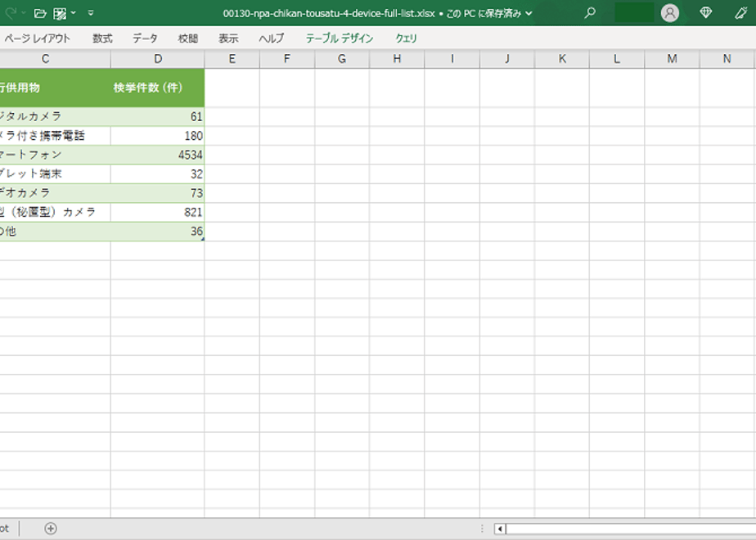Click the ラ付き携帯電話 cell

[55, 136]
